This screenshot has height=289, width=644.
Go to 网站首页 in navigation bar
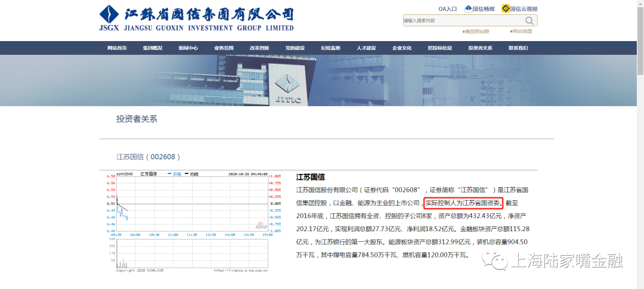117,48
